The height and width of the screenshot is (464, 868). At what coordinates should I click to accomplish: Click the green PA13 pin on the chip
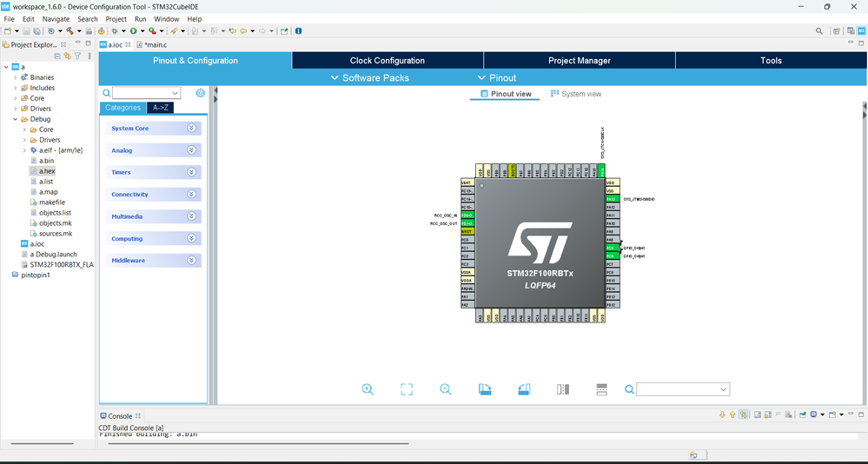(612, 199)
